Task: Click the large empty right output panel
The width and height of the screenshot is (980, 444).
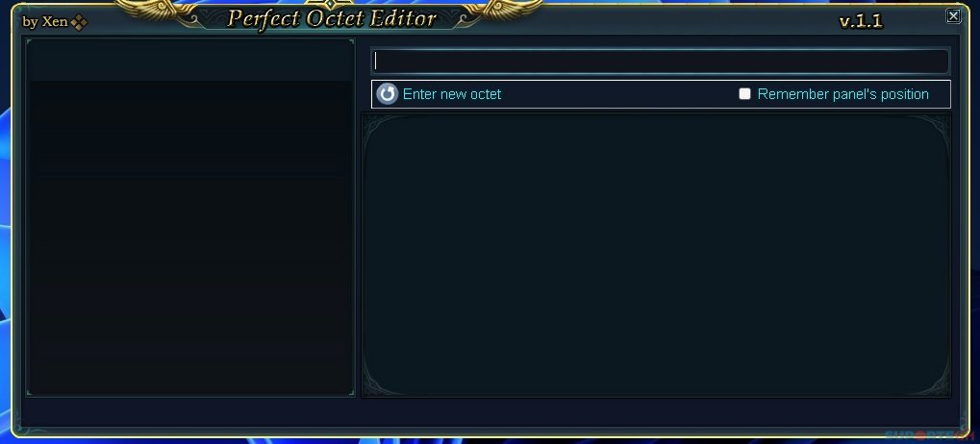Action: [656, 255]
